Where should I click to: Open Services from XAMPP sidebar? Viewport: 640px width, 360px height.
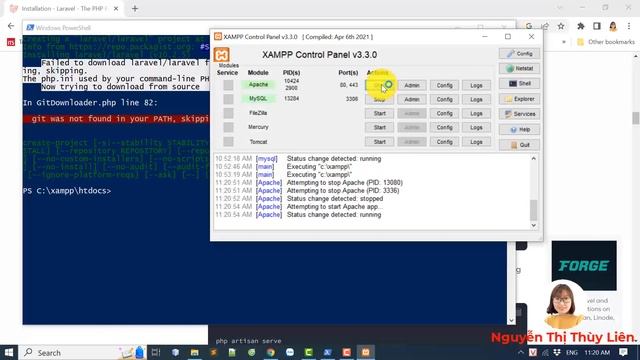[x=519, y=114]
